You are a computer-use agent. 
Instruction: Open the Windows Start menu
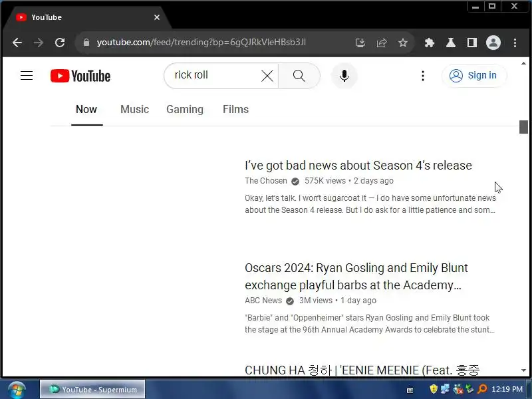tap(17, 390)
